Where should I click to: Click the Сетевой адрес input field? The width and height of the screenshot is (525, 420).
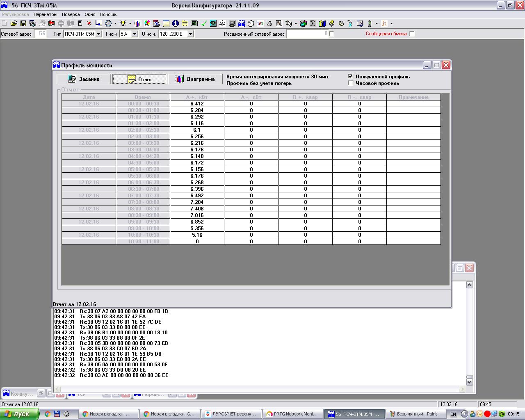click(41, 34)
